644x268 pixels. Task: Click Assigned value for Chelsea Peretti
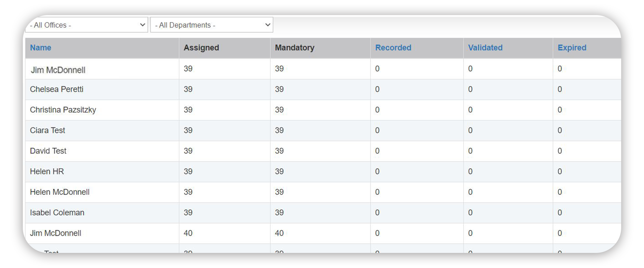click(x=188, y=89)
